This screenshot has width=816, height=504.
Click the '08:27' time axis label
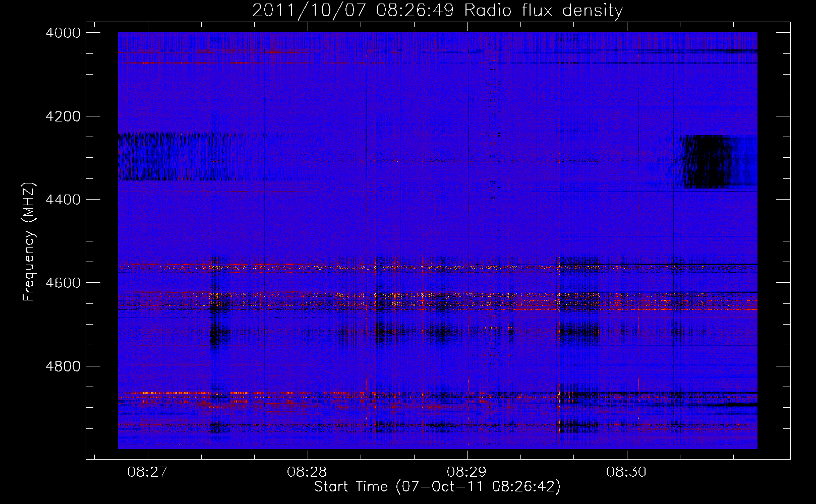[147, 472]
